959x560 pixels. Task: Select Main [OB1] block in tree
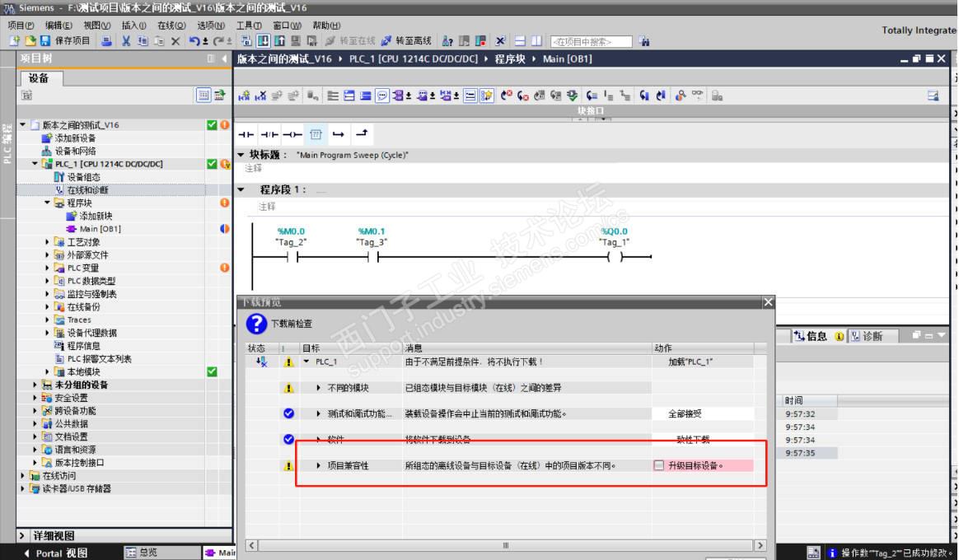[x=94, y=229]
